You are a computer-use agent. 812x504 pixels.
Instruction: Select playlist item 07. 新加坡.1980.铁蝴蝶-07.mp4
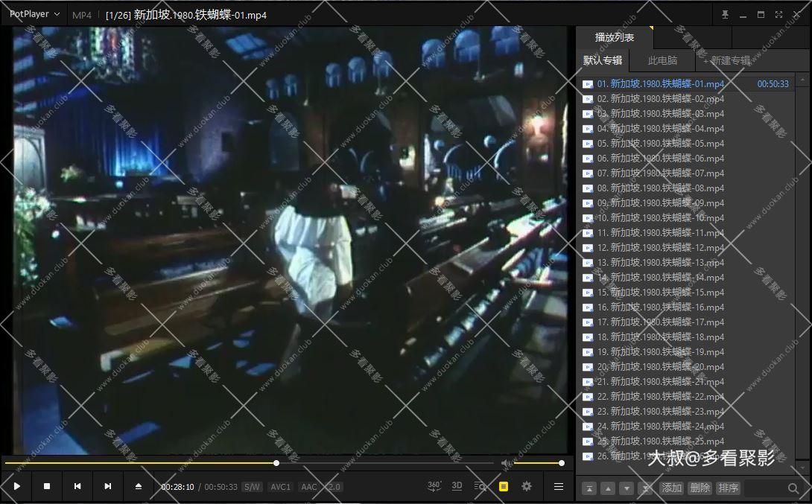pyautogui.click(x=685, y=173)
